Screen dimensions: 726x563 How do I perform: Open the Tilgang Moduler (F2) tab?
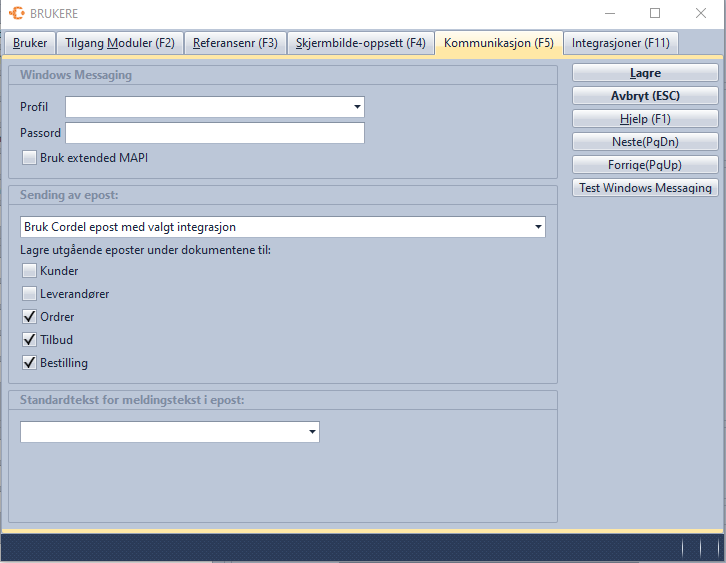point(120,43)
